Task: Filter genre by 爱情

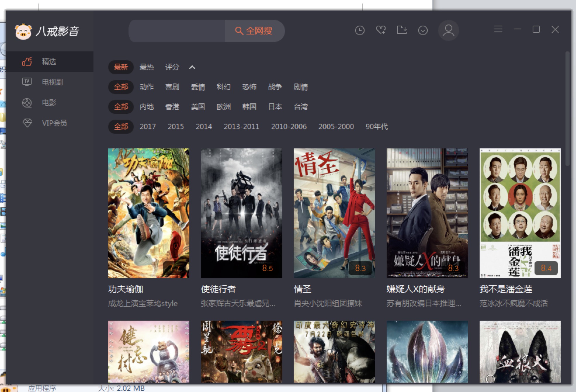Action: (x=198, y=87)
